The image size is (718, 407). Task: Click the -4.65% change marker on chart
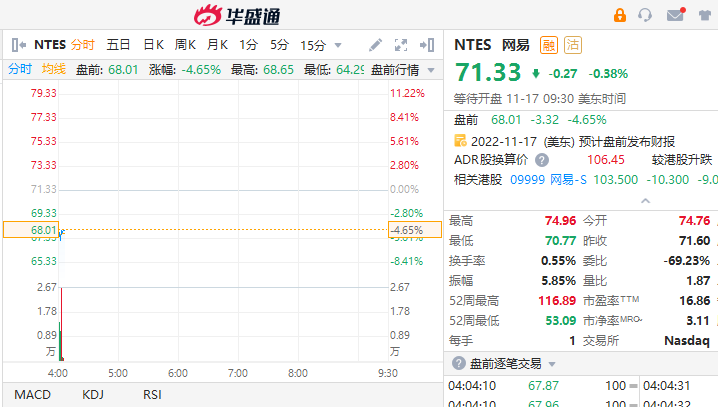tap(415, 230)
